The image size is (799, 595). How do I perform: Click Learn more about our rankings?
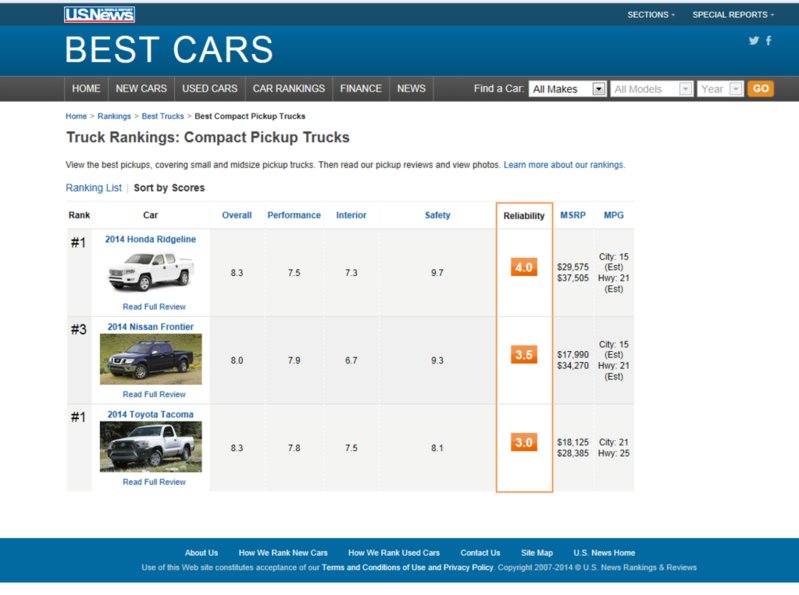click(x=564, y=165)
